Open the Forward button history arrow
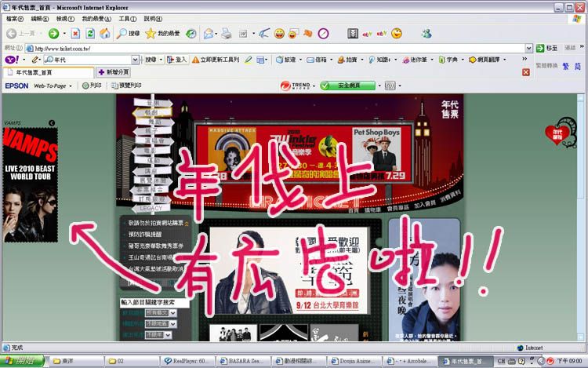Viewport: 588px width, 368px height. [64, 34]
